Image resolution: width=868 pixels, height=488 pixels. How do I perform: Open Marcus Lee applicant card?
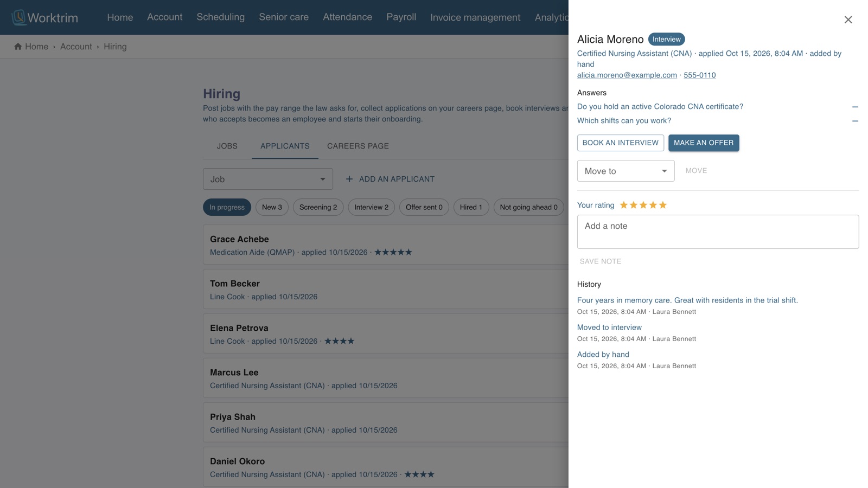pyautogui.click(x=386, y=378)
